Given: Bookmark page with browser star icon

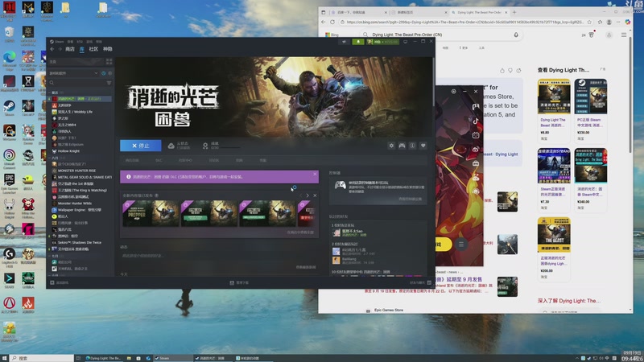Looking at the screenshot, I should tap(589, 23).
